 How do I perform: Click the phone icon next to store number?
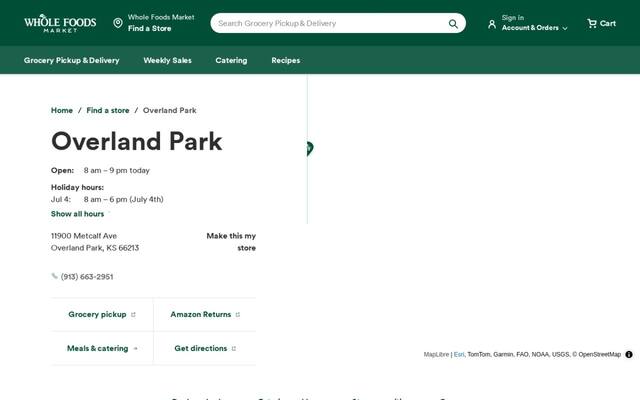54,276
